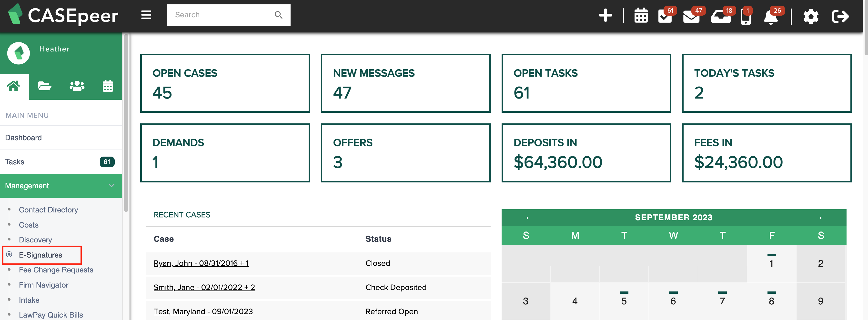Open the calendar icon in top bar
Viewport: 868px width, 320px height.
coord(641,16)
